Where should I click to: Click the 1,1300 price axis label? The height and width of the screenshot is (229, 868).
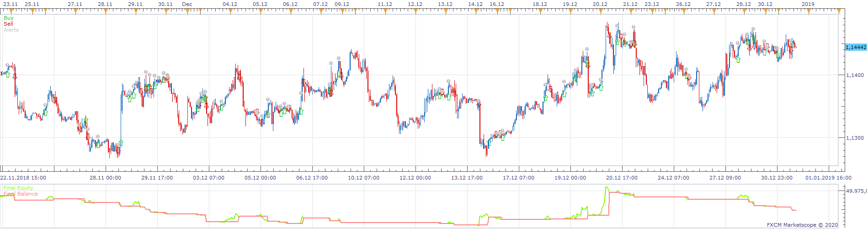click(x=855, y=138)
